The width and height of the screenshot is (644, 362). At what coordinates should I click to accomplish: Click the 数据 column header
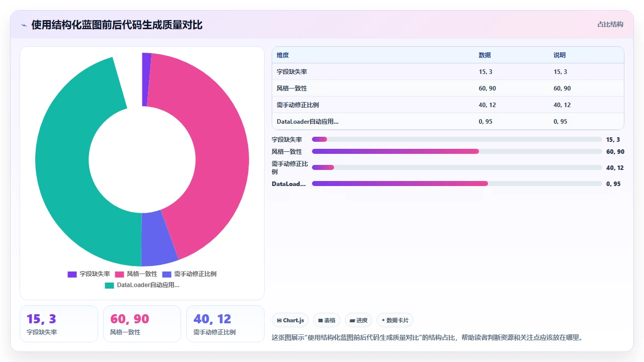tap(485, 55)
